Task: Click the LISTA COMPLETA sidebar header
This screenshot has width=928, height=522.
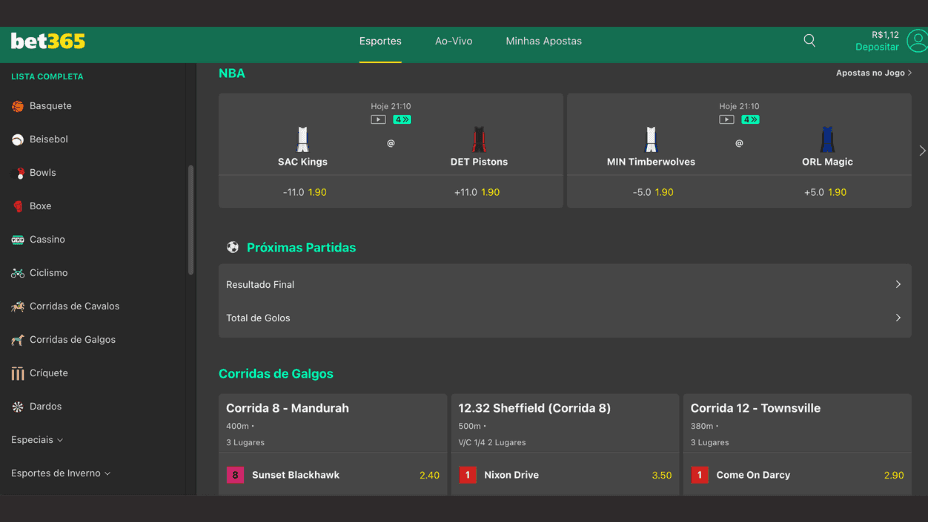Action: (47, 76)
